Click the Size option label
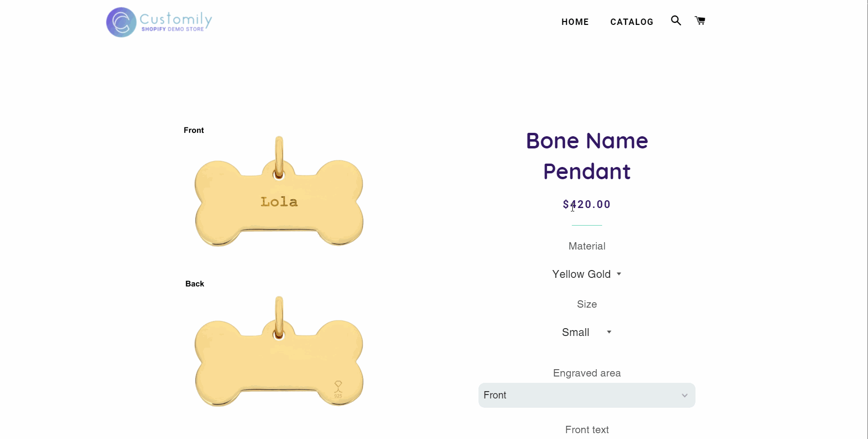Viewport: 868px width, 439px height. pyautogui.click(x=587, y=304)
